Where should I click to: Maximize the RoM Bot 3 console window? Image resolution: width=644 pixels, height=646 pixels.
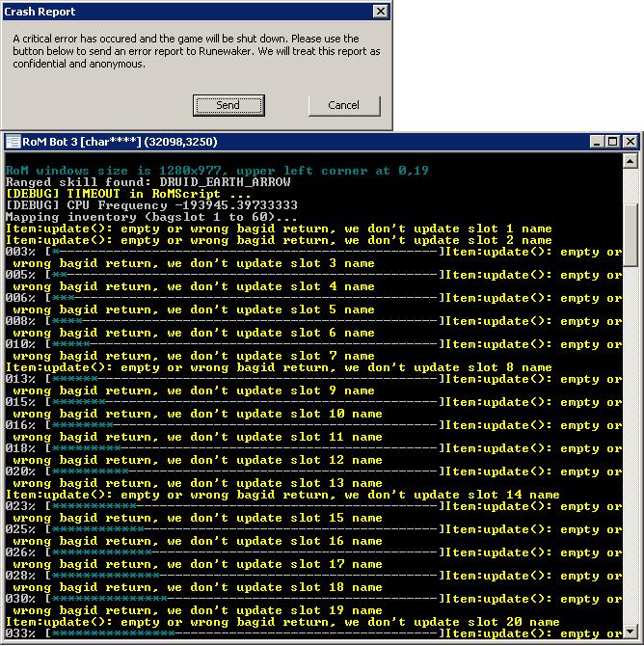click(x=612, y=142)
